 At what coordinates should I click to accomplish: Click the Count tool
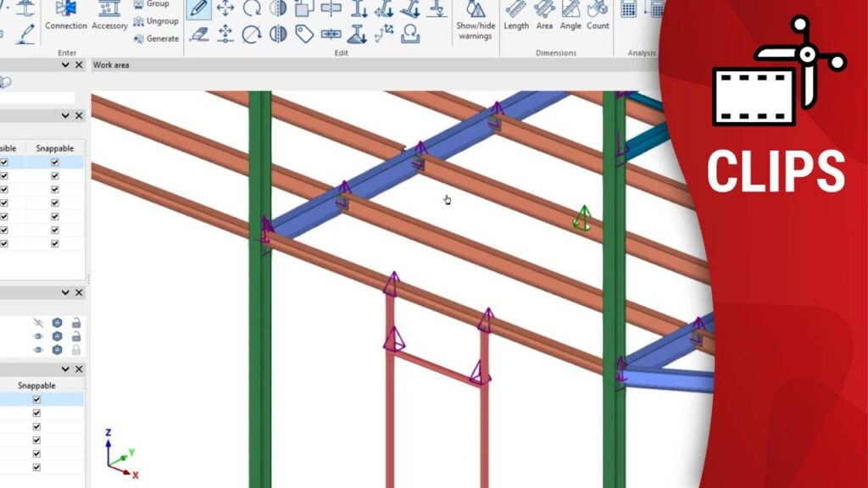pyautogui.click(x=598, y=15)
